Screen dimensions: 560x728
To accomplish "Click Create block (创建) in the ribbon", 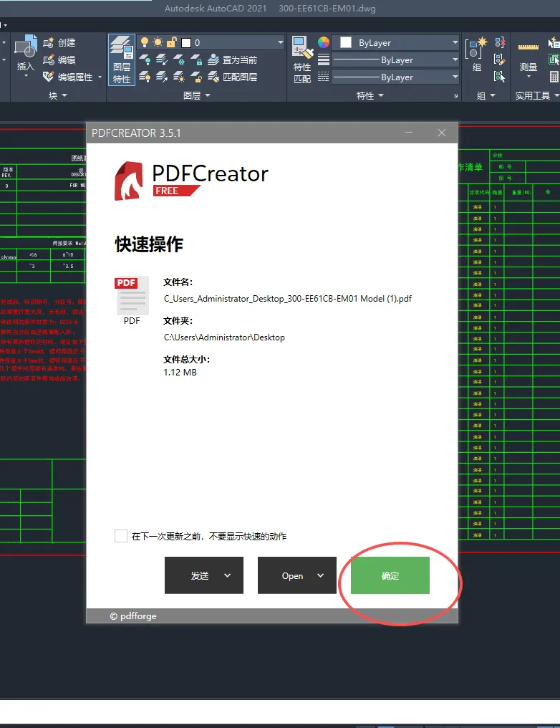I will tap(59, 43).
